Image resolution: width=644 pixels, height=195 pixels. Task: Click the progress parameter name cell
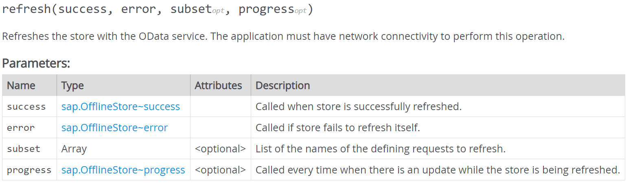[x=29, y=170]
